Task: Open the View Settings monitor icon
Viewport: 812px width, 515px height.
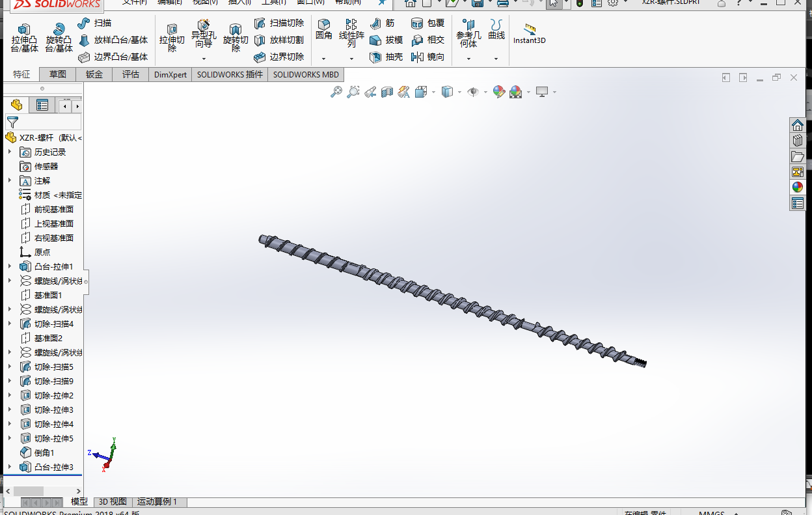Action: (542, 92)
